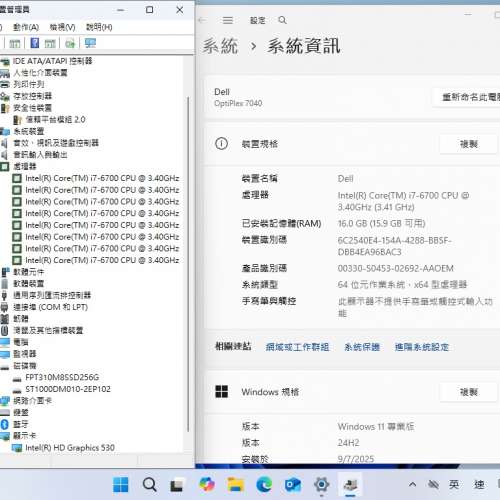Launch Microsoft Edge from taskbar

point(264,484)
